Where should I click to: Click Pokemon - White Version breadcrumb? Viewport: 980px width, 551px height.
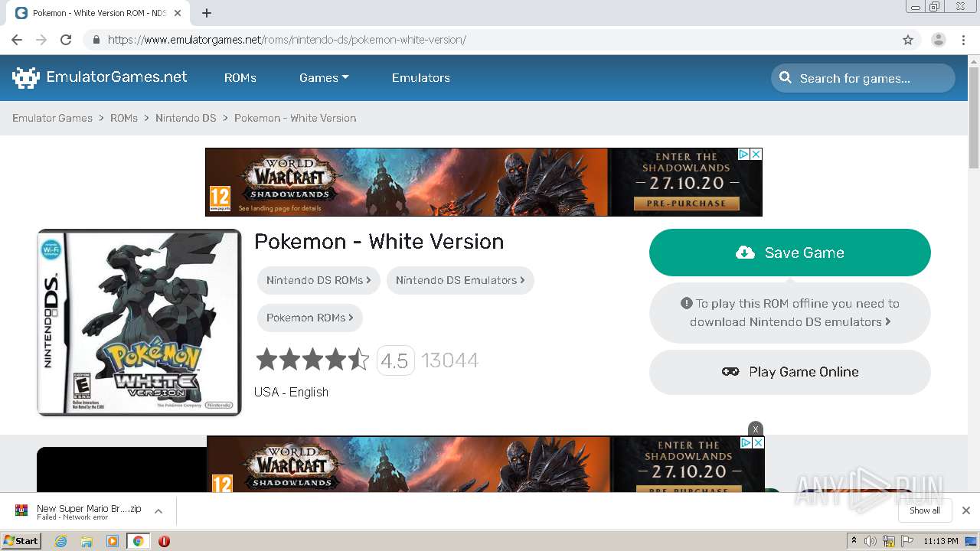tap(296, 118)
